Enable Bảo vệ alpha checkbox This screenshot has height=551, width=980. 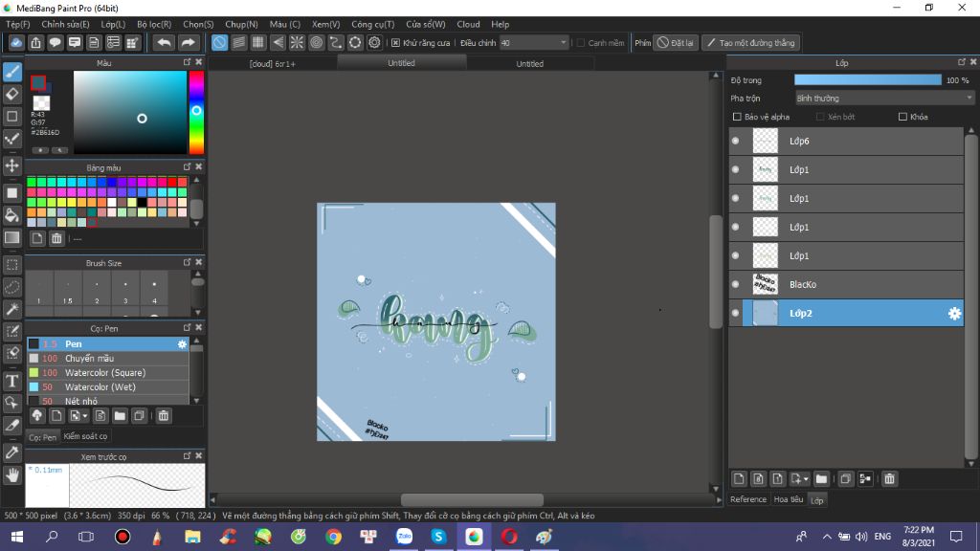click(737, 117)
